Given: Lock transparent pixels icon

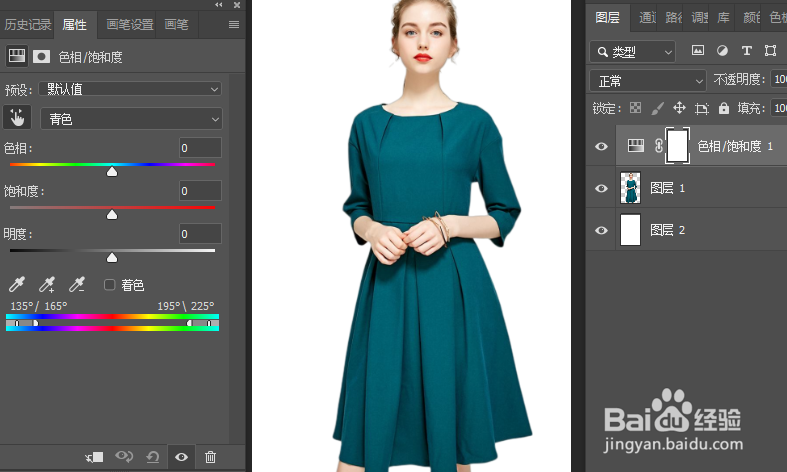Looking at the screenshot, I should [x=635, y=107].
